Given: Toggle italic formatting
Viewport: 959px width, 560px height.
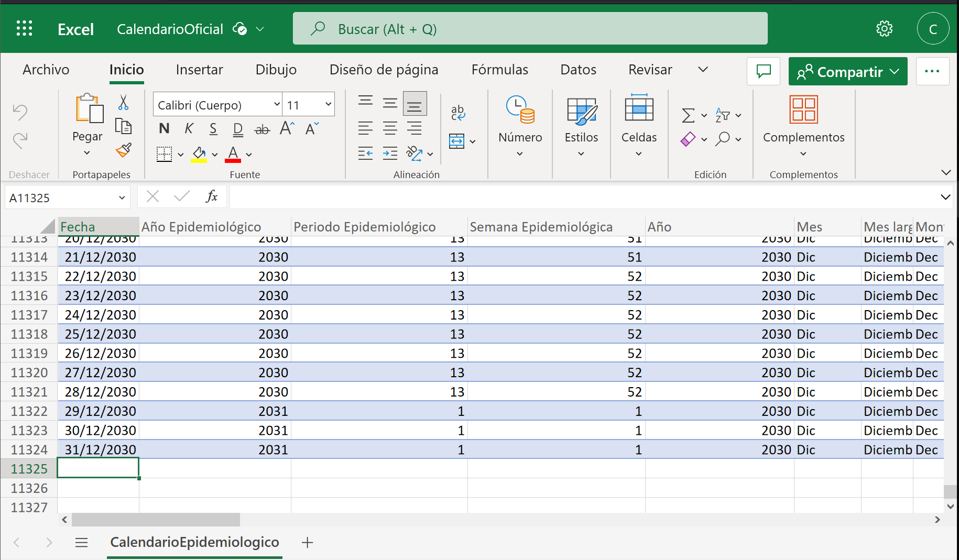Looking at the screenshot, I should tap(189, 129).
